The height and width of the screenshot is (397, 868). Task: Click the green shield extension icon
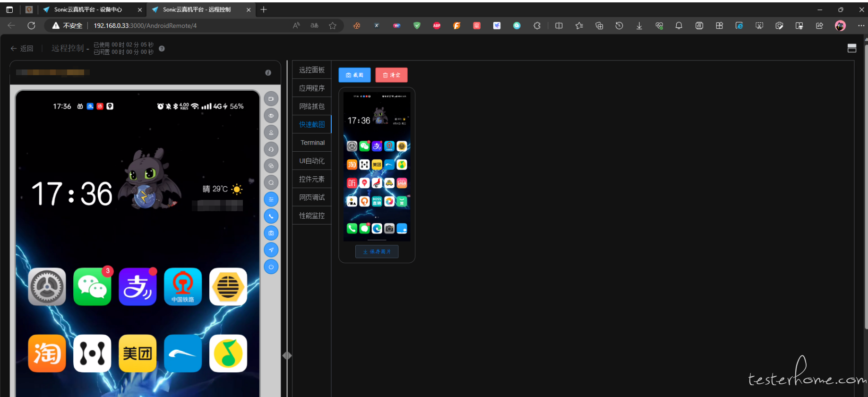point(417,26)
